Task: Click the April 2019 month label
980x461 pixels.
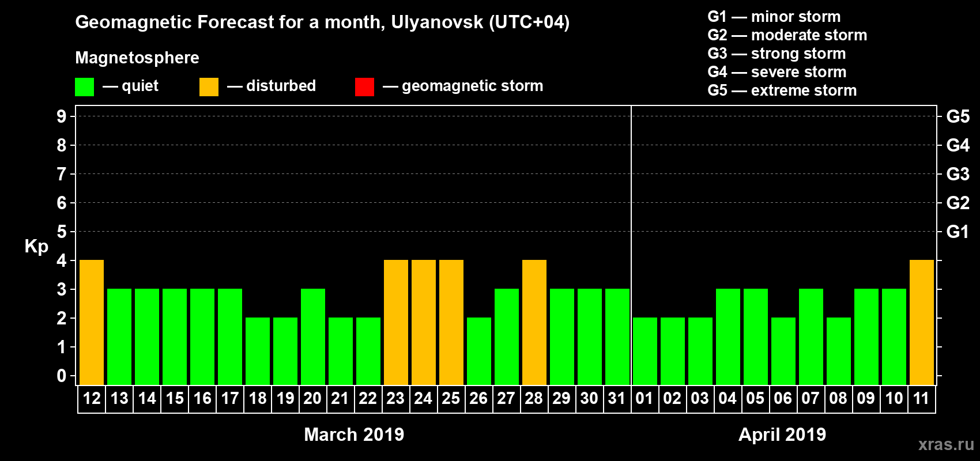Action: pyautogui.click(x=782, y=434)
